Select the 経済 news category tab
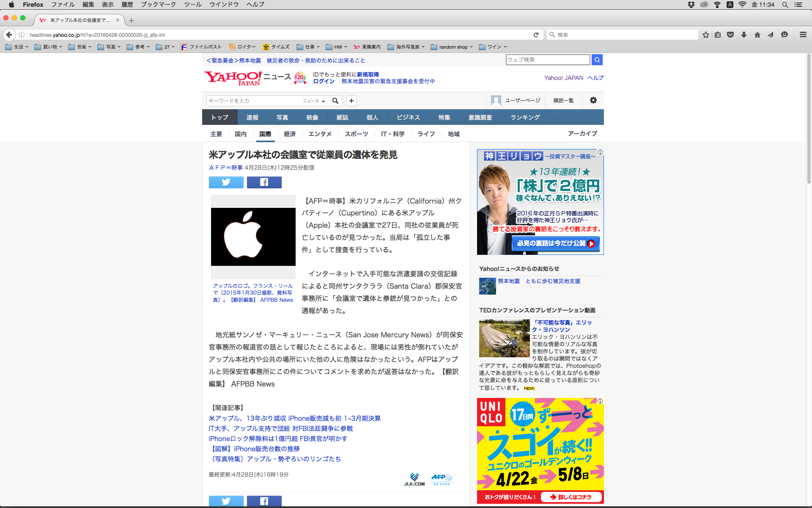The image size is (812, 508). tap(290, 134)
